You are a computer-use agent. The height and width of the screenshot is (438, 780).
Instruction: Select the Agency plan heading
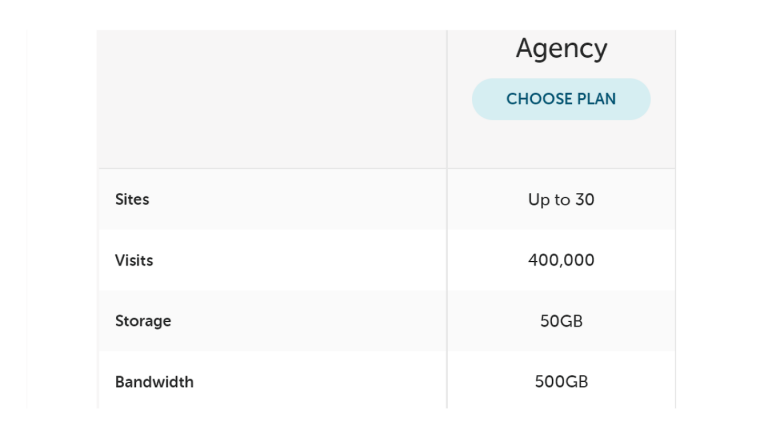(x=561, y=49)
